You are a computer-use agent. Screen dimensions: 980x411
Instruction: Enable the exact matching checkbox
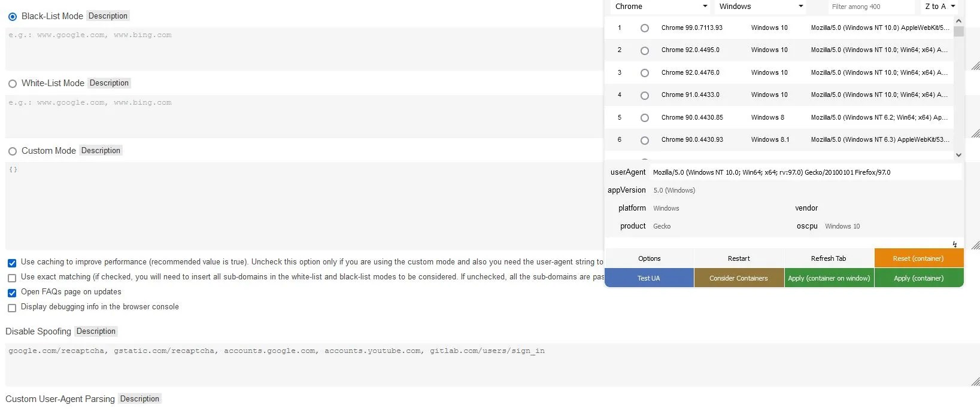12,278
